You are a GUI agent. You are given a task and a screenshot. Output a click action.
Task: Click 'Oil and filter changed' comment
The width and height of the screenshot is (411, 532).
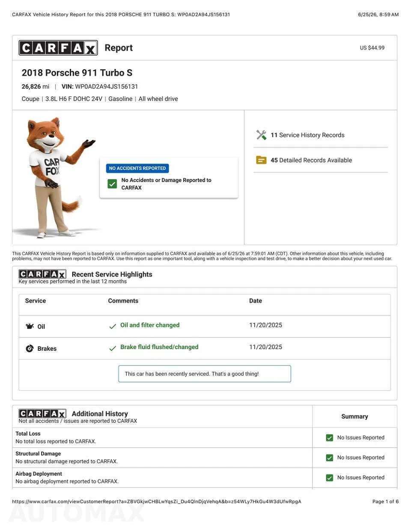(150, 325)
